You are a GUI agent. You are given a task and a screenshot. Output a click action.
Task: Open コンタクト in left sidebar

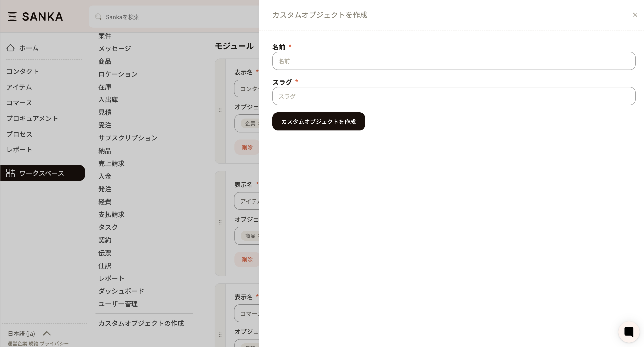(22, 71)
